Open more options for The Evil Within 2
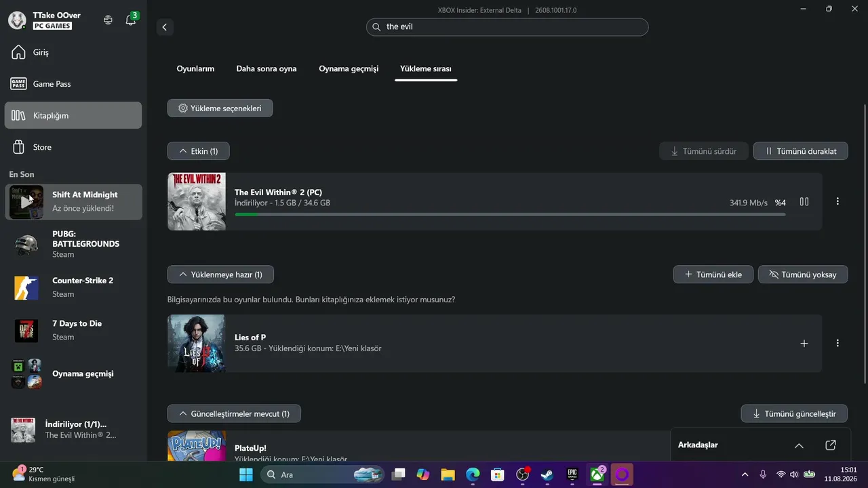Image resolution: width=868 pixels, height=488 pixels. [x=837, y=201]
